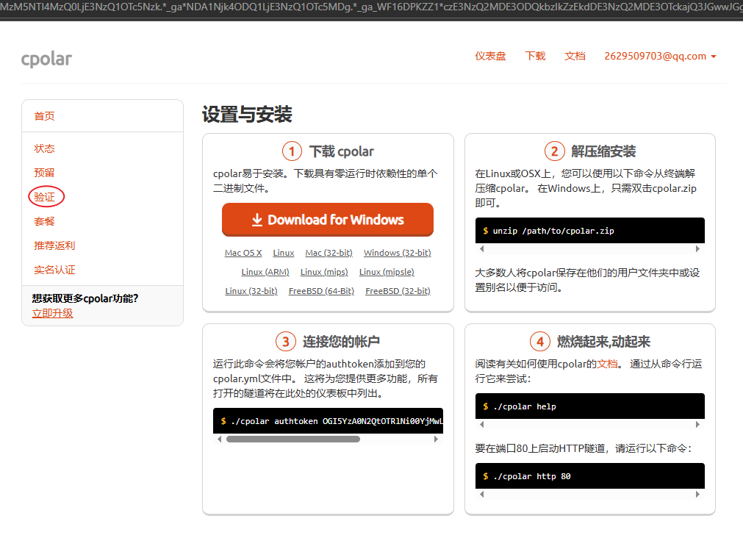Open the 仪表盘 dashboard link
The width and height of the screenshot is (743, 560).
490,56
